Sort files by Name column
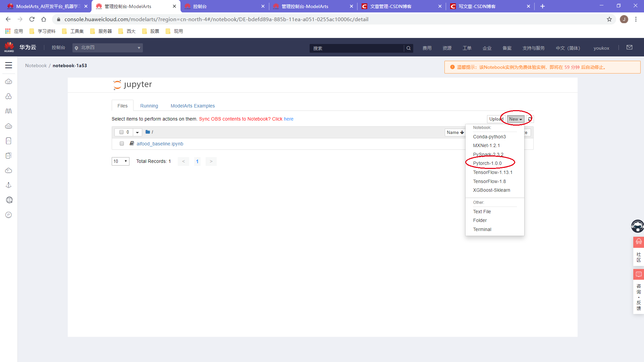 pyautogui.click(x=455, y=132)
